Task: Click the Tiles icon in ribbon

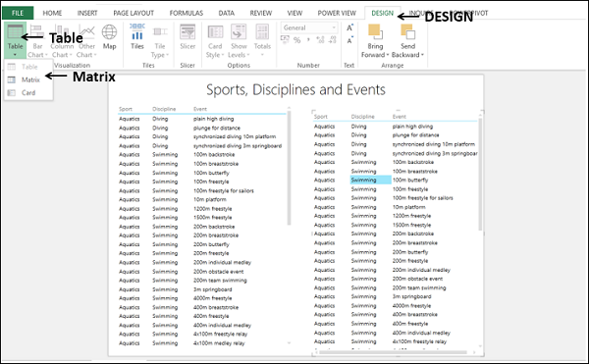Action: pyautogui.click(x=137, y=36)
